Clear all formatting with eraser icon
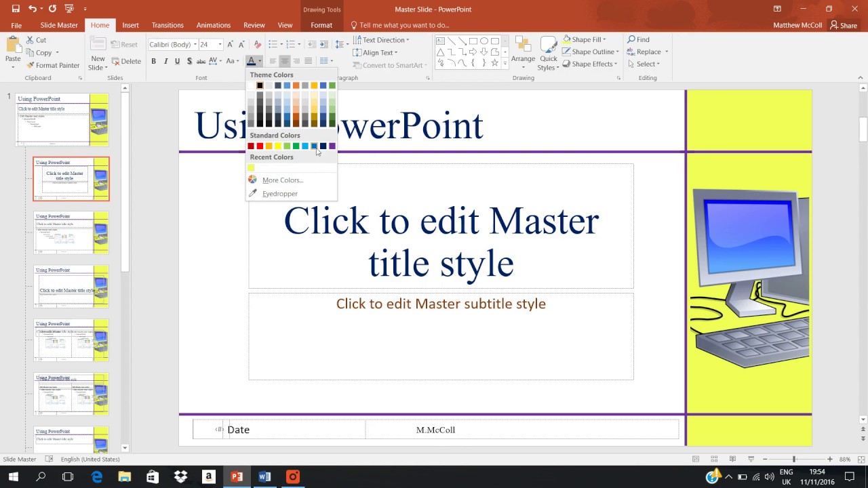This screenshot has height=488, width=868. (x=258, y=44)
